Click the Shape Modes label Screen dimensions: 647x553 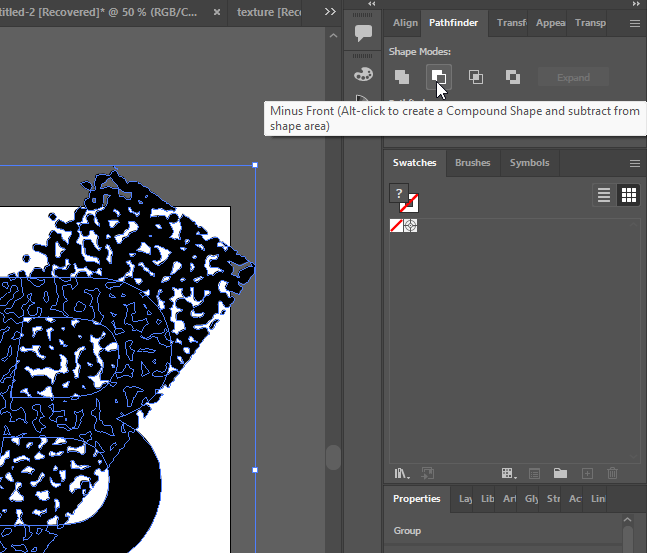(x=420, y=52)
